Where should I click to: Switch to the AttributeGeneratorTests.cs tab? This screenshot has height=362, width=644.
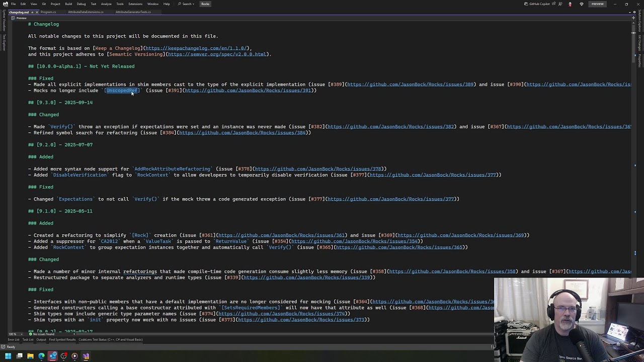tap(133, 12)
